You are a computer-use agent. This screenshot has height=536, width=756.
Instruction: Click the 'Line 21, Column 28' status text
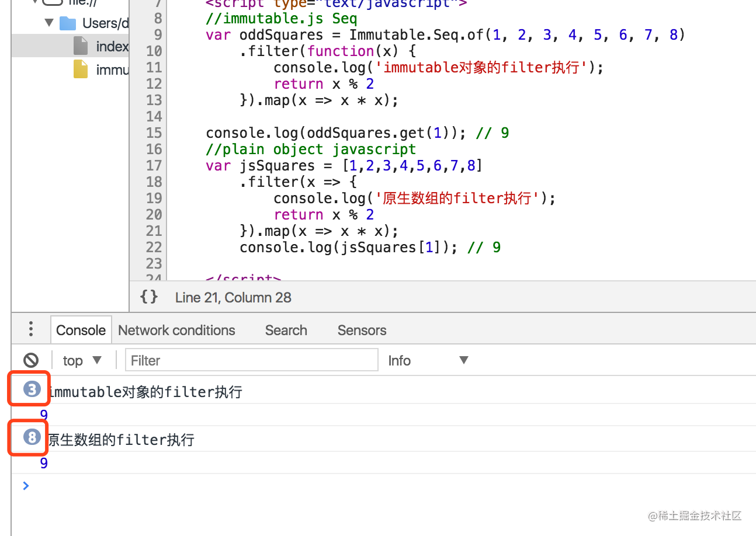pos(233,298)
